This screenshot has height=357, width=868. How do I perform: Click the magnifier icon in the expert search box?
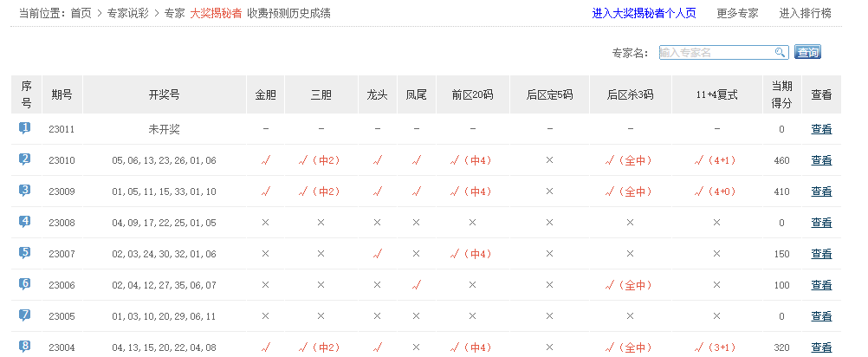point(781,52)
